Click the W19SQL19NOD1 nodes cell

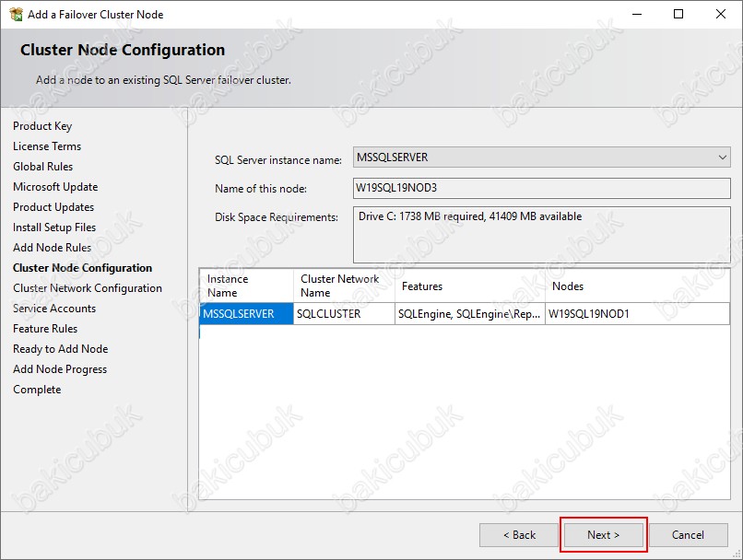[x=637, y=314]
